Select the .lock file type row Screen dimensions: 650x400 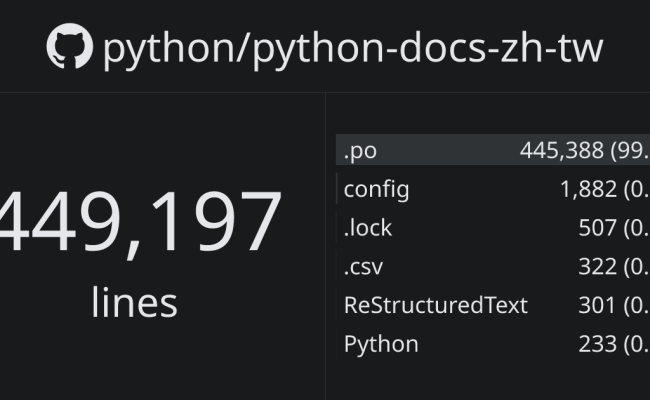coord(493,227)
